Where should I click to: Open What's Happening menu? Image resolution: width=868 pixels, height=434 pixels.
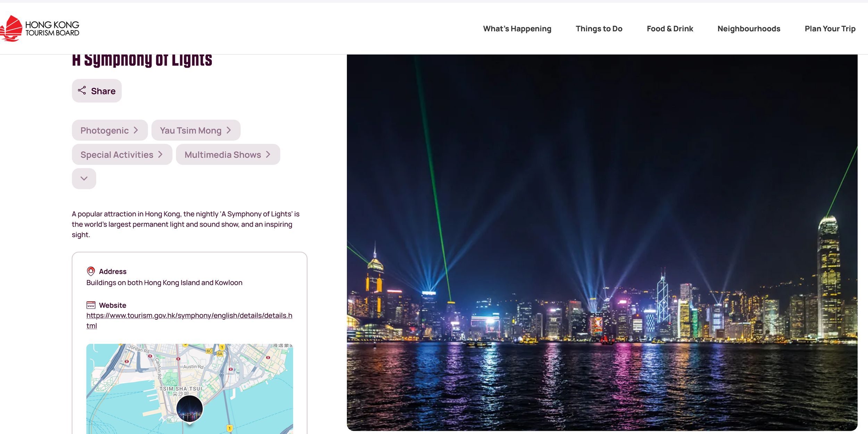point(517,28)
